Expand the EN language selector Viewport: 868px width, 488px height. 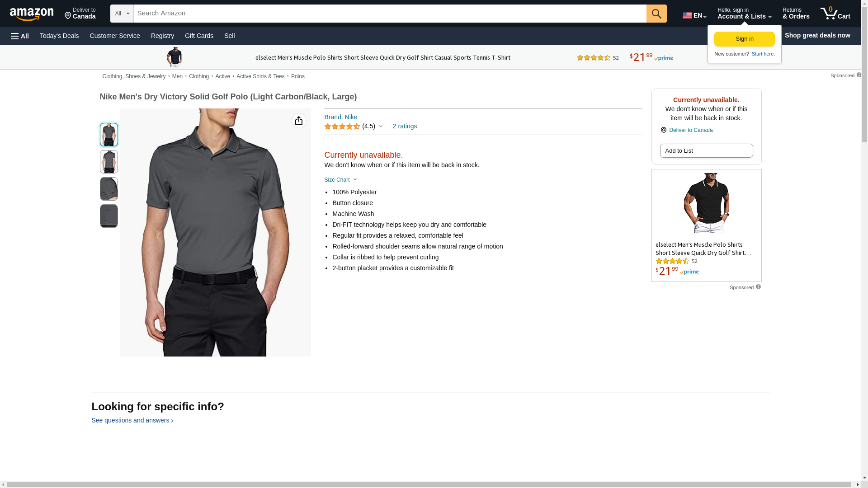tap(694, 15)
